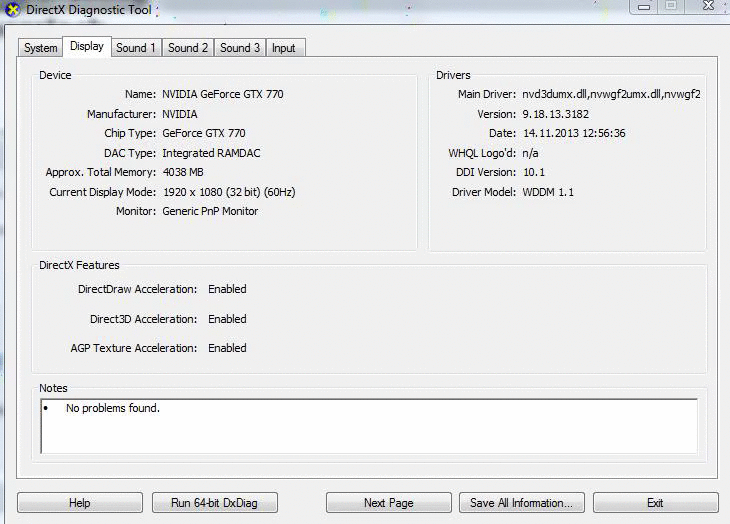Click DDI Version value '10.1'
The height and width of the screenshot is (524, 730).
pos(534,172)
